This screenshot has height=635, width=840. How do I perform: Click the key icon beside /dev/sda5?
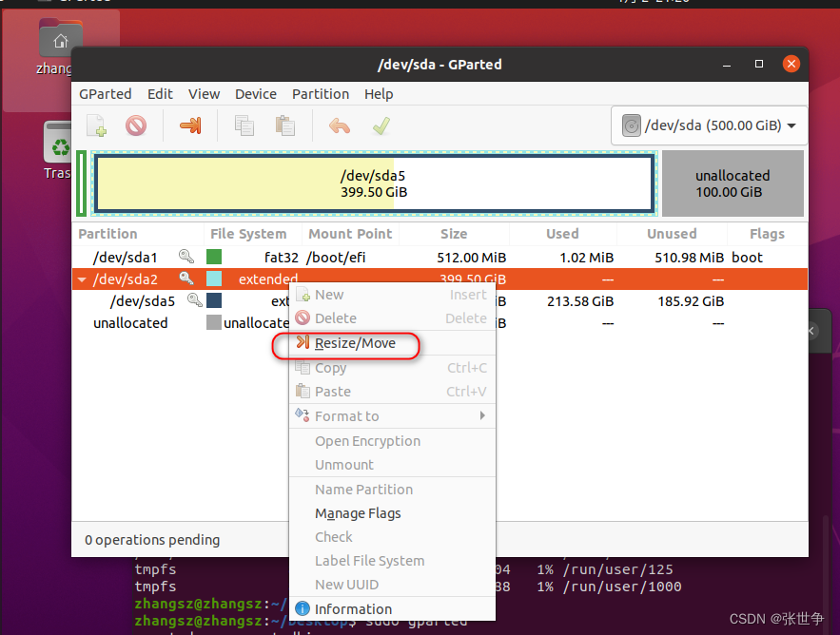click(194, 300)
